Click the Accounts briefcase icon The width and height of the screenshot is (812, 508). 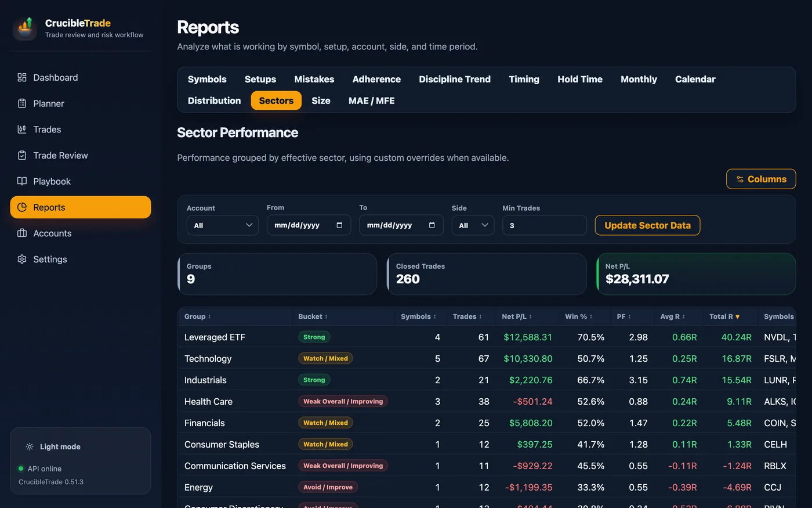[x=22, y=233]
